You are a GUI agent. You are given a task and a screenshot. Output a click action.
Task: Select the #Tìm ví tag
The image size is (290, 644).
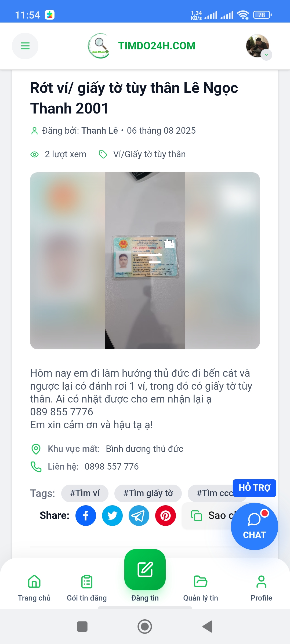click(85, 493)
